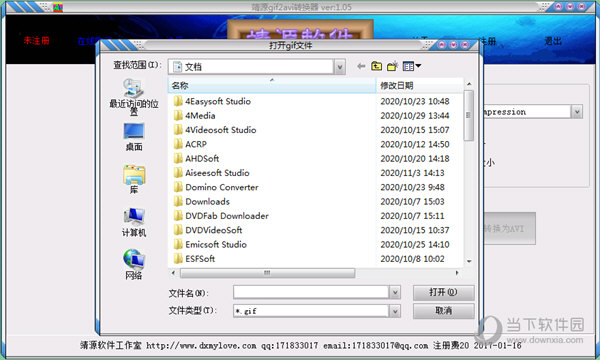Click the app icon in main title bar

coord(58,7)
